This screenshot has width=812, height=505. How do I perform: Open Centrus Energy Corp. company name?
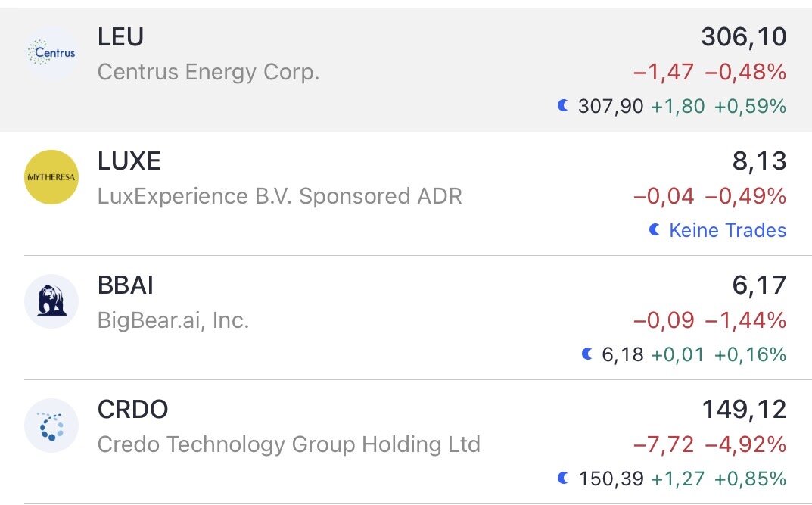[208, 72]
